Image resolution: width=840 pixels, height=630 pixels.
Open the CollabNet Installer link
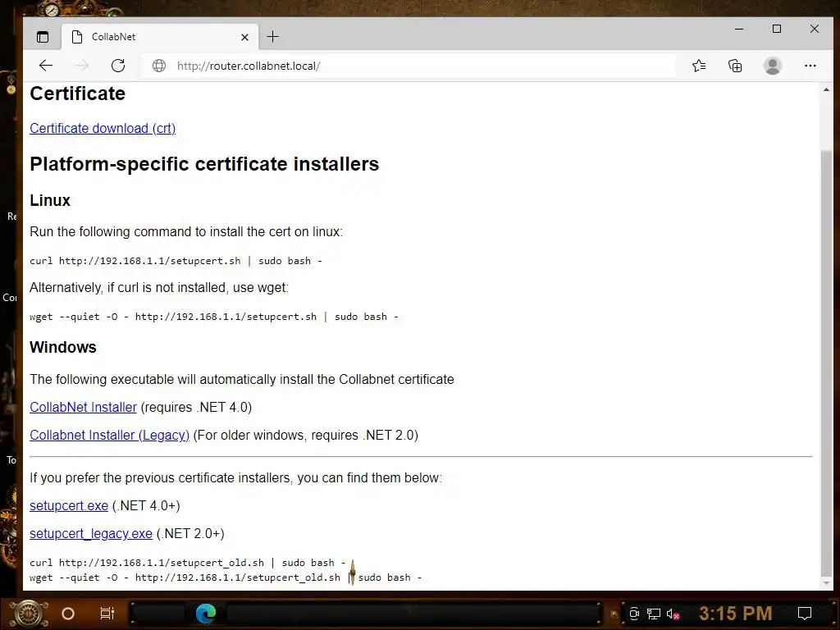click(x=83, y=407)
